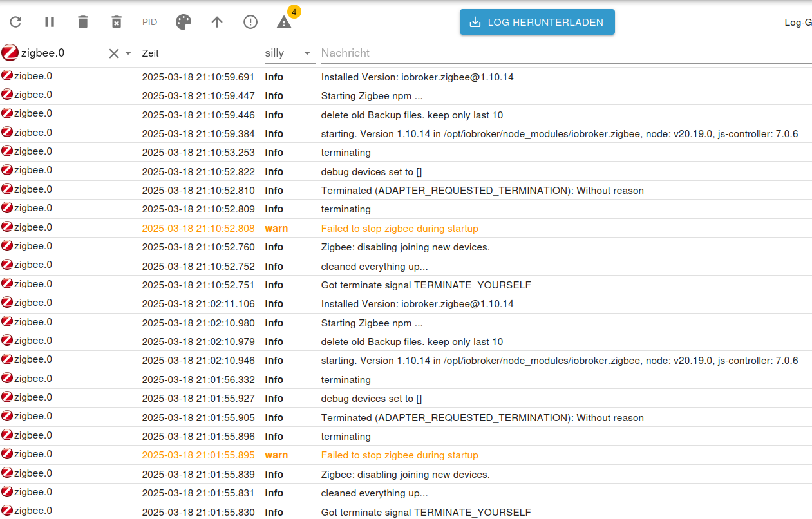Click the LOG HERUNTERLADEN download button
This screenshot has height=519, width=812.
(x=537, y=22)
